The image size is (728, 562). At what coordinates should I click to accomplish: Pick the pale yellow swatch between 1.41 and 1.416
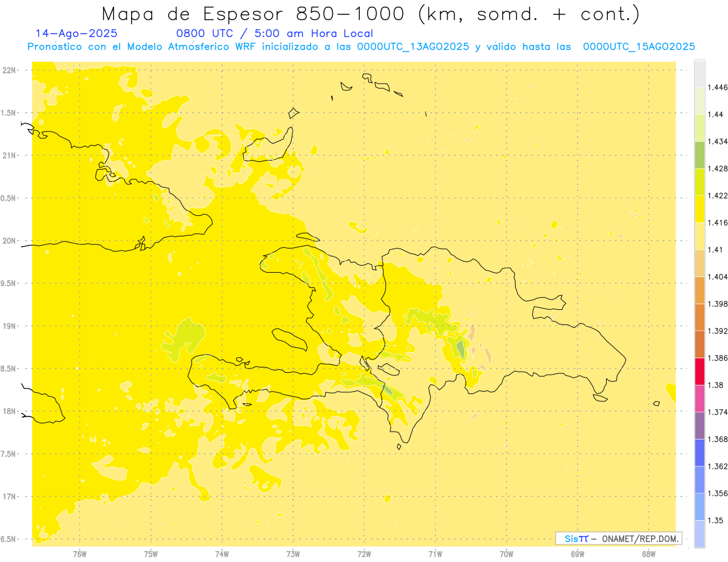point(699,236)
